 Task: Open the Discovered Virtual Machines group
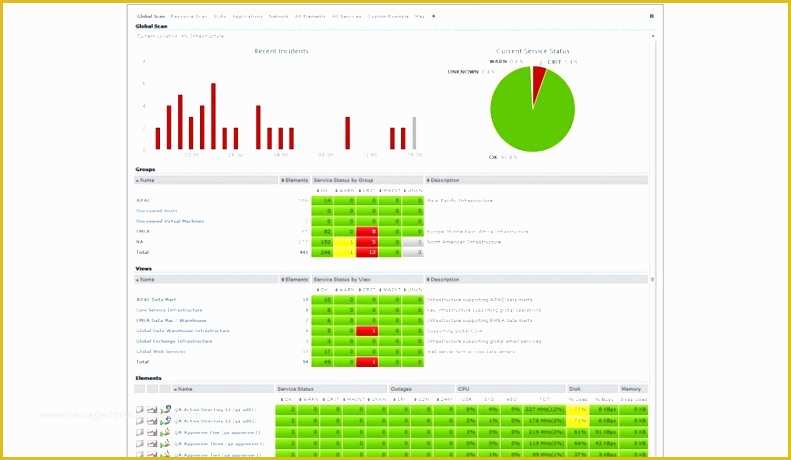coord(170,221)
